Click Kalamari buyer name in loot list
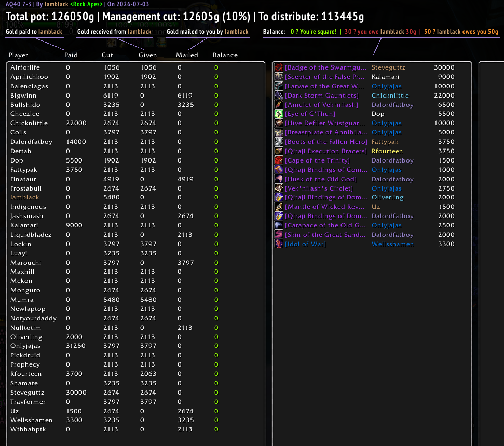Image resolution: width=504 pixels, height=446 pixels. pos(385,77)
